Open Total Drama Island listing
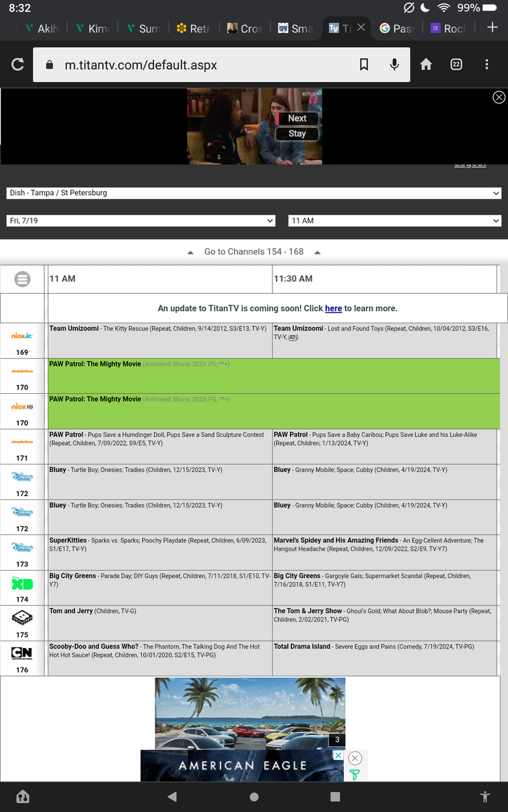The image size is (508, 812). pos(386,658)
